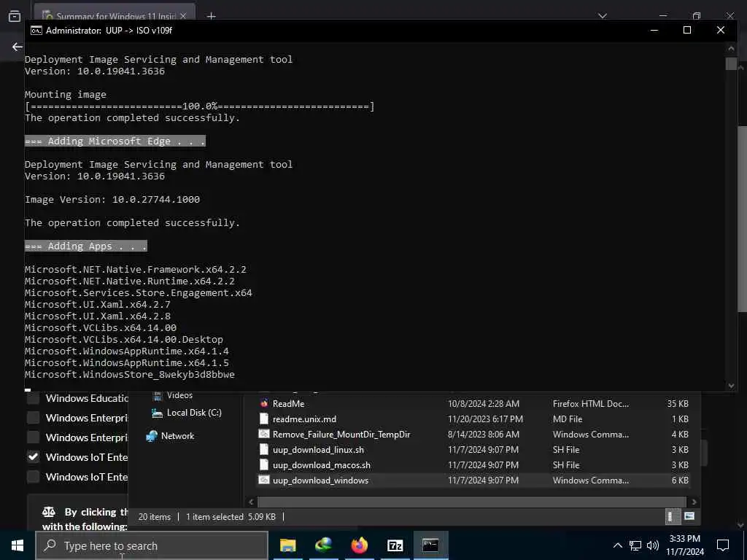The width and height of the screenshot is (747, 560).
Task: Show hidden system tray icons
Action: pos(617,545)
